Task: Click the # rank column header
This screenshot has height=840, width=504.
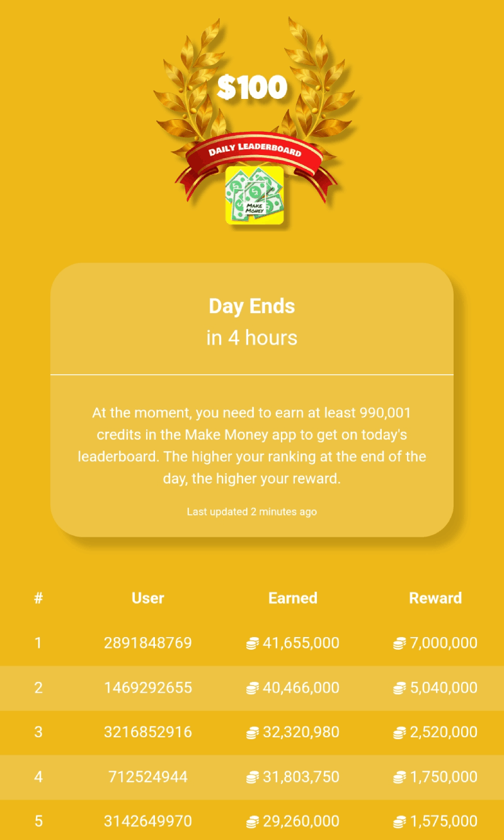Action: pos(38,598)
